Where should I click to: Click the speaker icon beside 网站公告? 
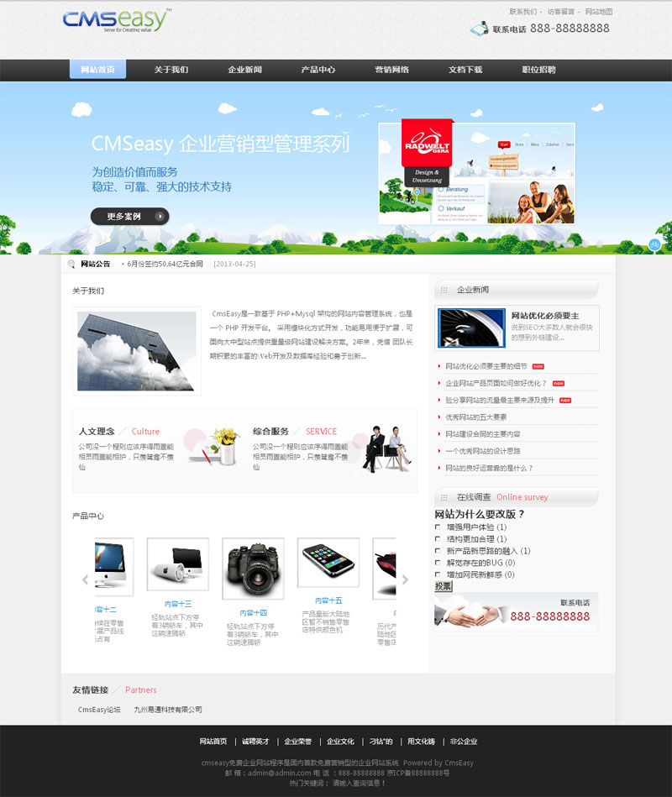71,263
